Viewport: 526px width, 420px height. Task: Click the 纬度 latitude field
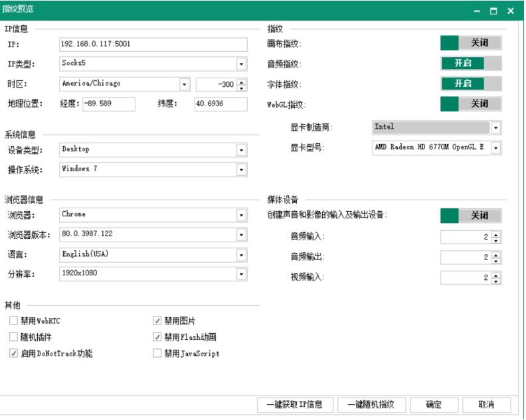click(x=220, y=104)
